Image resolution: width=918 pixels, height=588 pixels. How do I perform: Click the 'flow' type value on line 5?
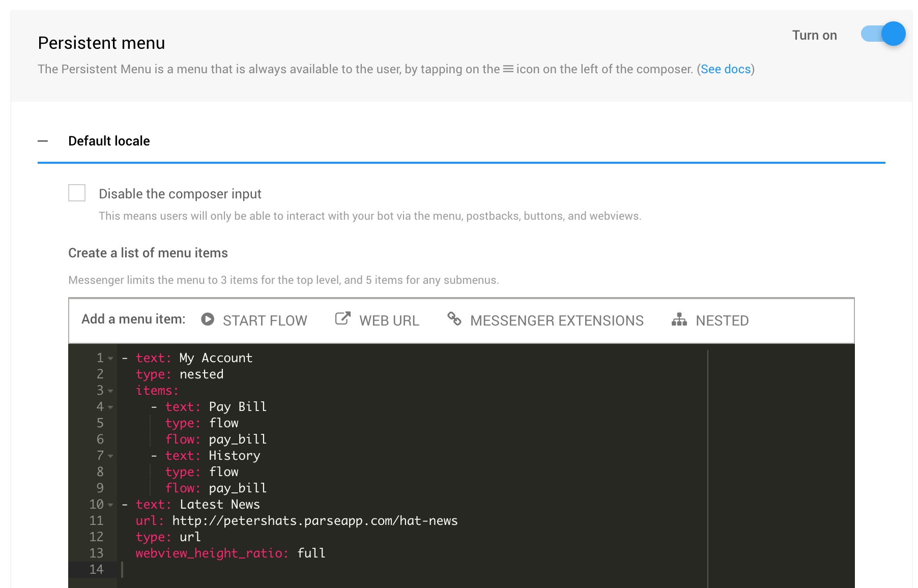[223, 423]
